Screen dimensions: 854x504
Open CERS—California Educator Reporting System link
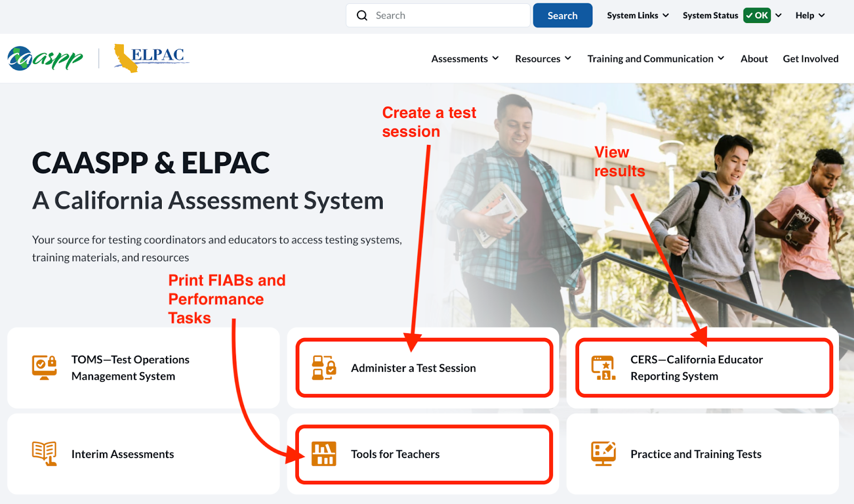coord(703,368)
